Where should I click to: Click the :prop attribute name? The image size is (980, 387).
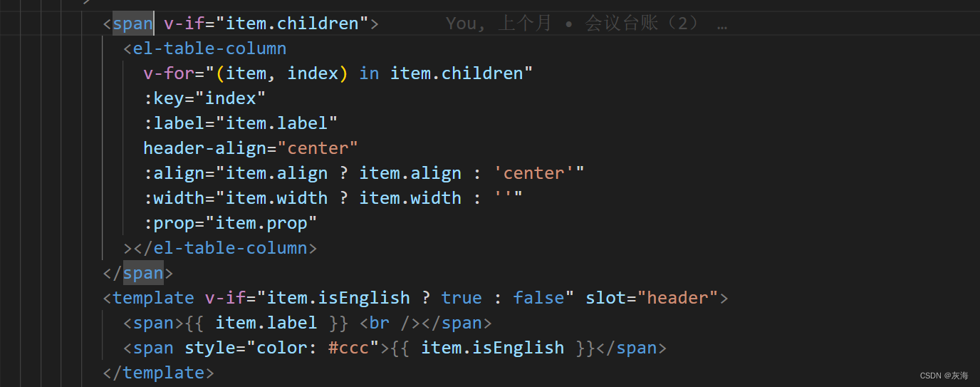tap(174, 223)
